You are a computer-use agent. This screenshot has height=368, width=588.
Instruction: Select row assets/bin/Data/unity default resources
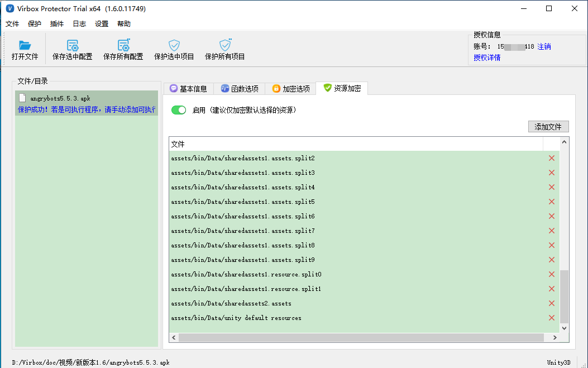click(364, 318)
